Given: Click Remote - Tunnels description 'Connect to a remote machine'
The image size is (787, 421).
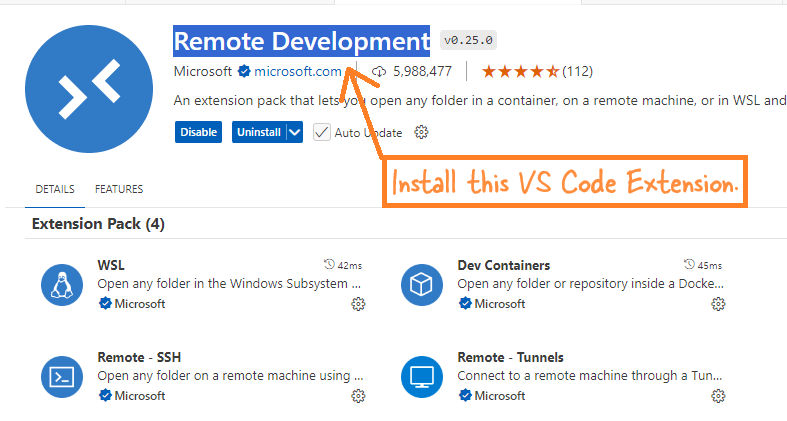Looking at the screenshot, I should pos(590,375).
